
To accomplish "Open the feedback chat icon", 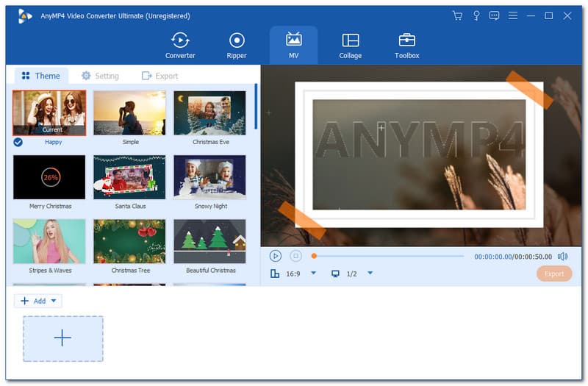I will click(494, 15).
